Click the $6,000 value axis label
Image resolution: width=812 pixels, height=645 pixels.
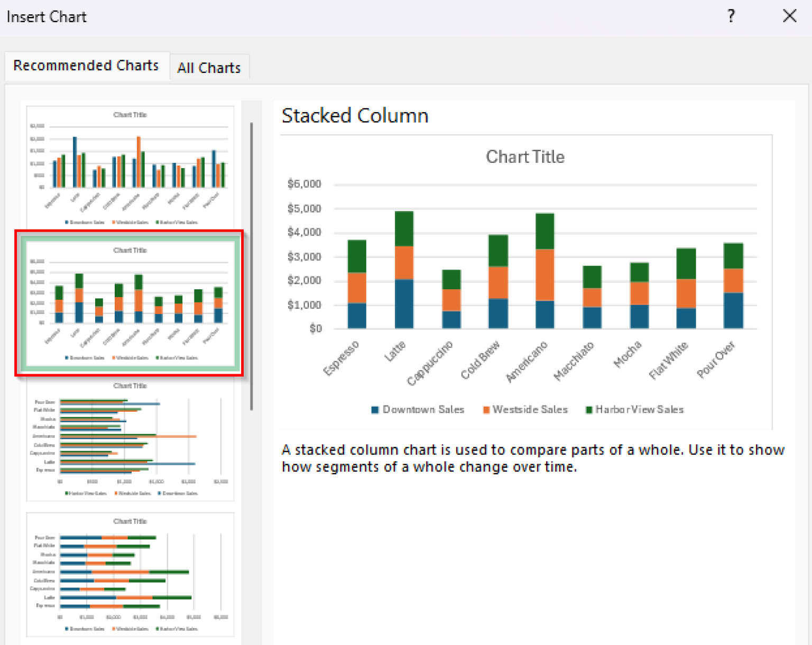306,183
